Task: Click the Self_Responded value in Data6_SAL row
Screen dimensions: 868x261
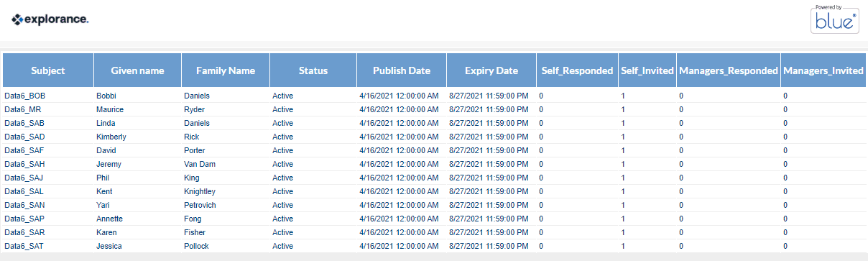Action: click(541, 191)
